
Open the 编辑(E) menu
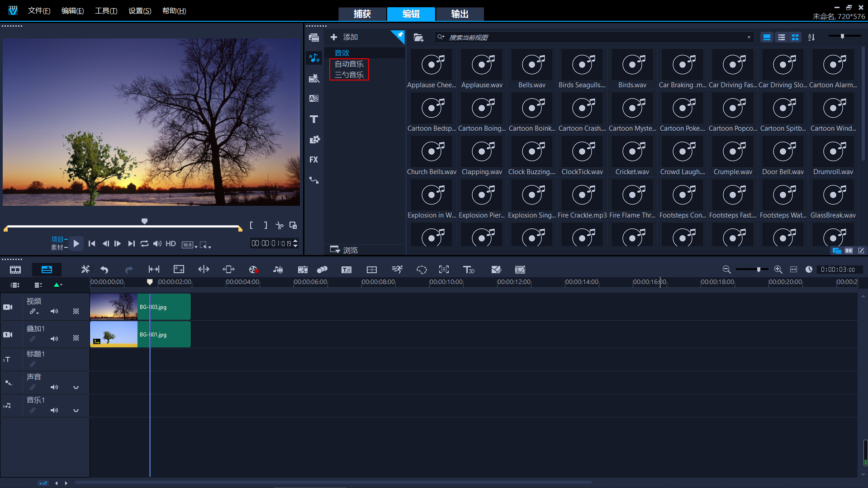[x=72, y=11]
